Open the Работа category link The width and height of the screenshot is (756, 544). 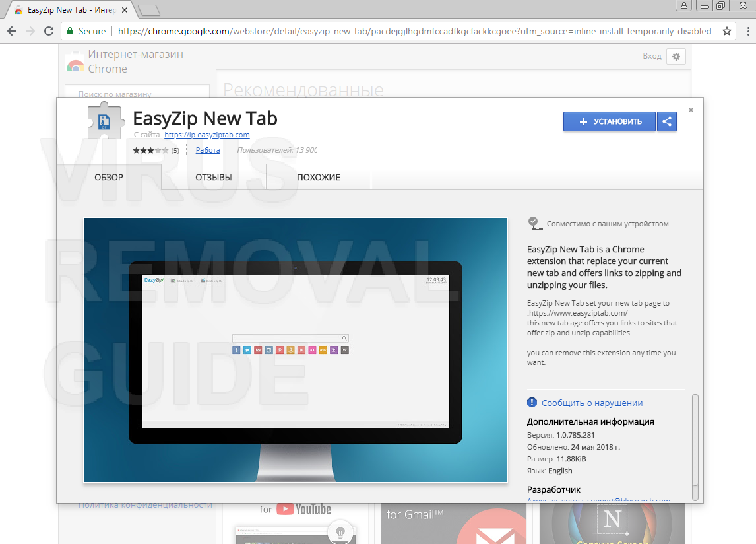click(x=208, y=150)
